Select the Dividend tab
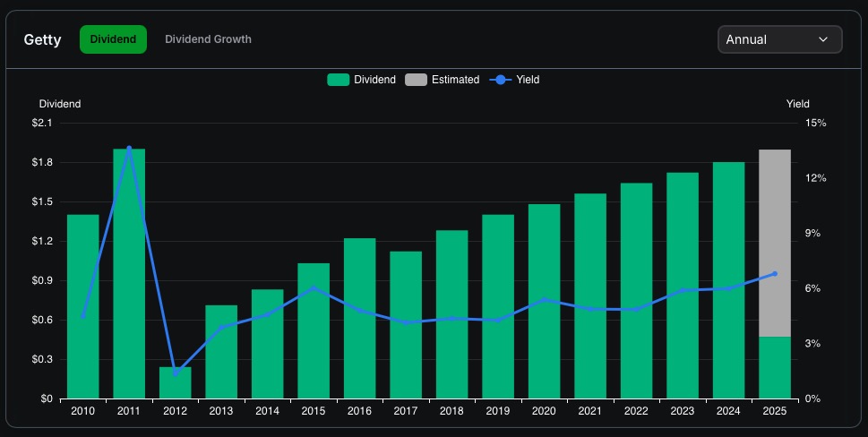868x437 pixels. [113, 39]
